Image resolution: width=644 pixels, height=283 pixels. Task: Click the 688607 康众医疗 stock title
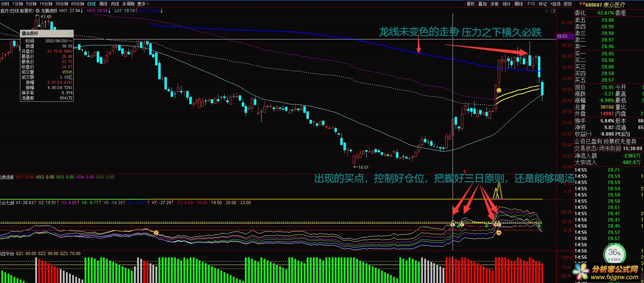point(605,5)
